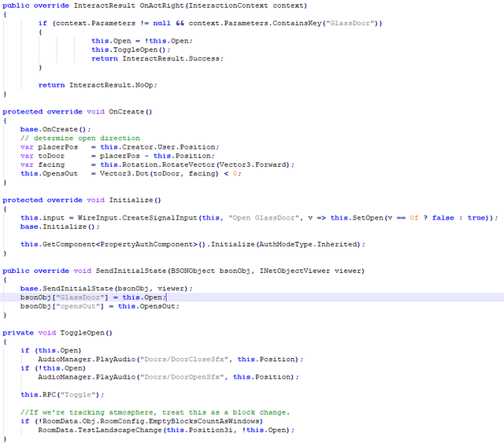Click the base.OnCreate(); line

click(x=56, y=129)
